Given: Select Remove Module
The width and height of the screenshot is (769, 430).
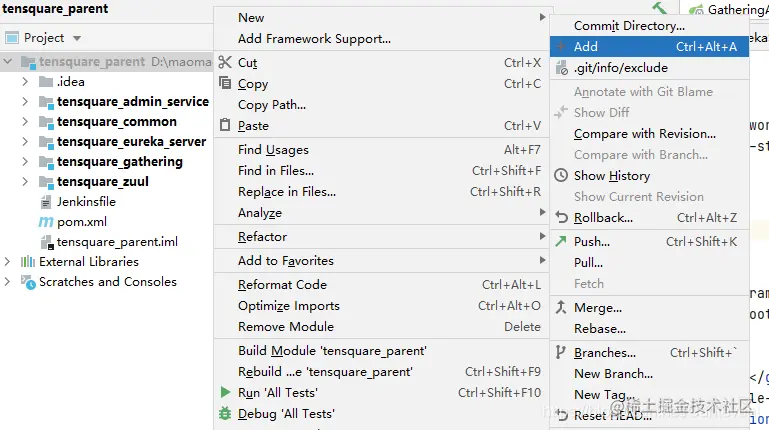Looking at the screenshot, I should [x=382, y=327].
